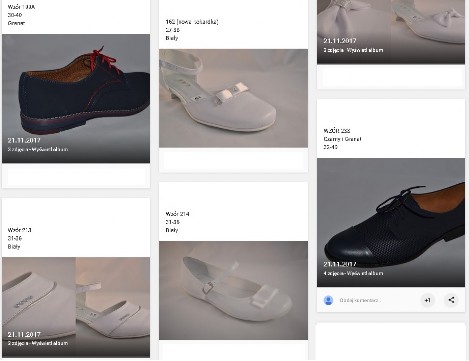Image resolution: width=469 pixels, height=361 pixels.
Task: Open the white heeled shoe with bow photo
Action: click(x=233, y=98)
